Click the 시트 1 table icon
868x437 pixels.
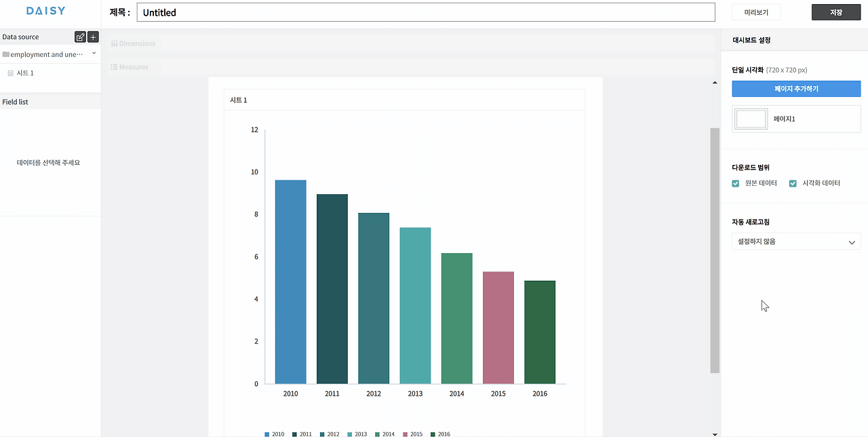click(11, 73)
